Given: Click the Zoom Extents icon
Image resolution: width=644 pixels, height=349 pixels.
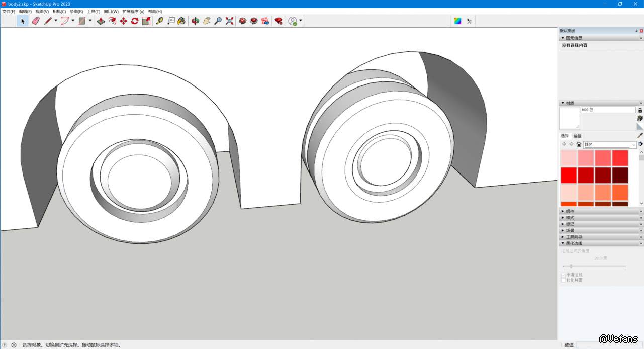Looking at the screenshot, I should tap(230, 21).
